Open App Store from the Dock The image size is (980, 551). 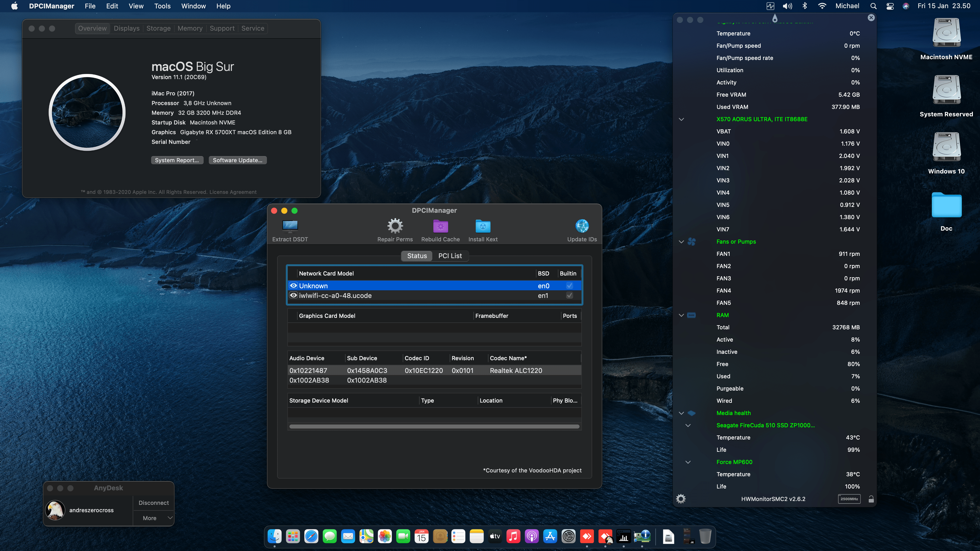pos(550,536)
